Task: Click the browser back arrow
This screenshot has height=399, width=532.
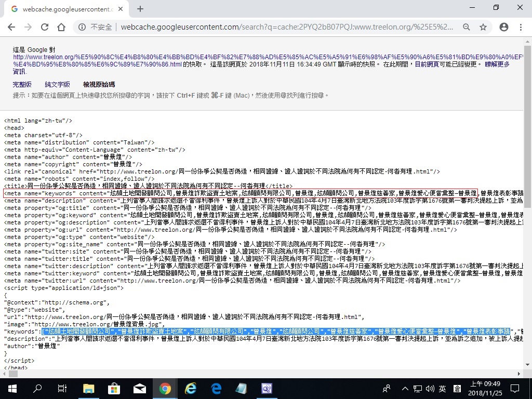Action: pos(11,27)
